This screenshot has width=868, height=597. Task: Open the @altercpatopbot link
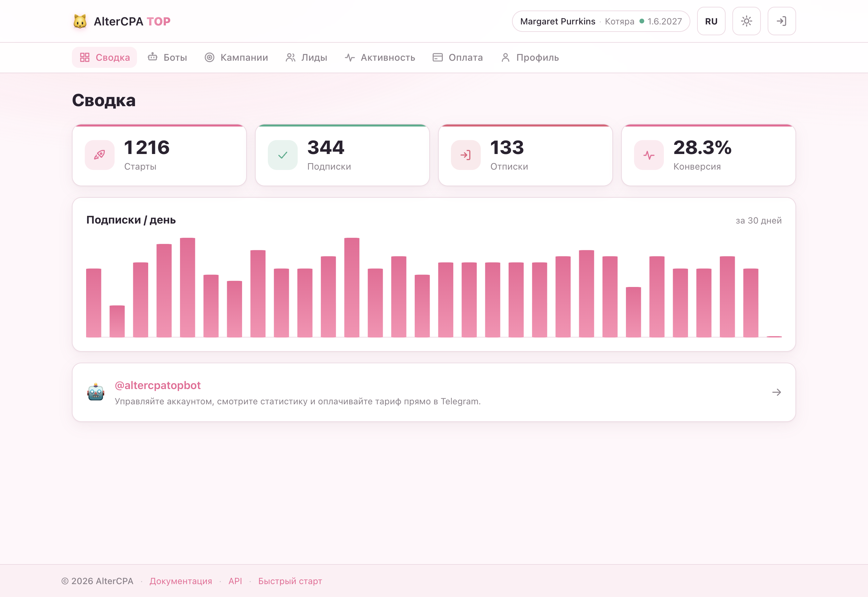[157, 385]
